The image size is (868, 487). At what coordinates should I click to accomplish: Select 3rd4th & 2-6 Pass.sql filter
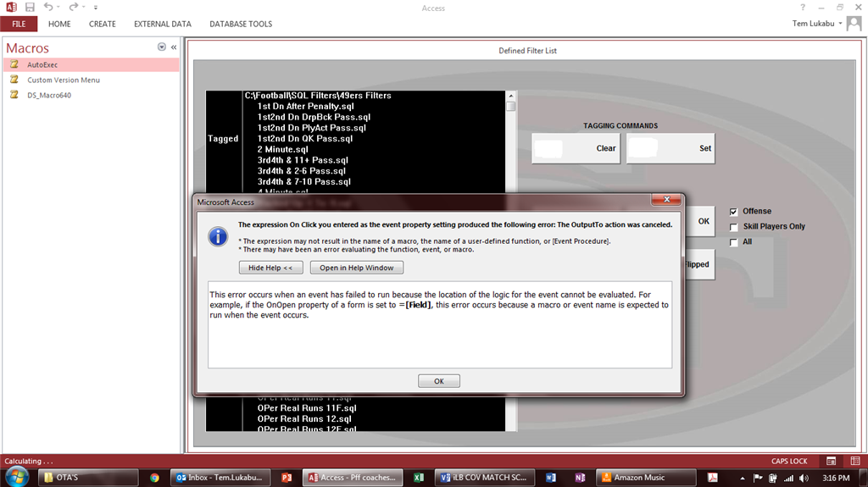pos(302,171)
